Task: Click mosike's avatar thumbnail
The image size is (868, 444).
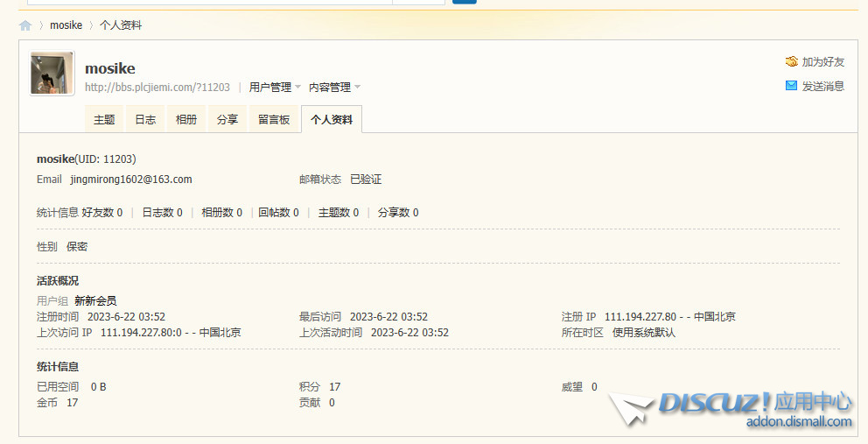Action: (x=52, y=73)
